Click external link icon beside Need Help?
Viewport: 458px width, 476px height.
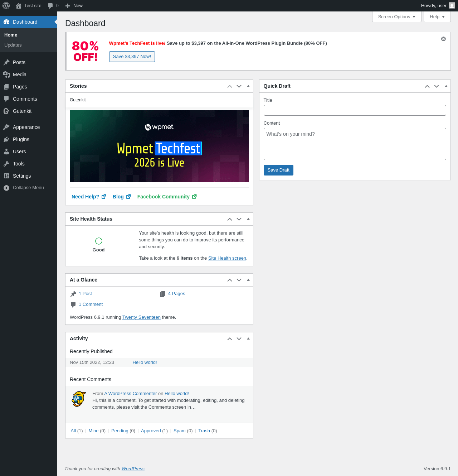tap(104, 197)
